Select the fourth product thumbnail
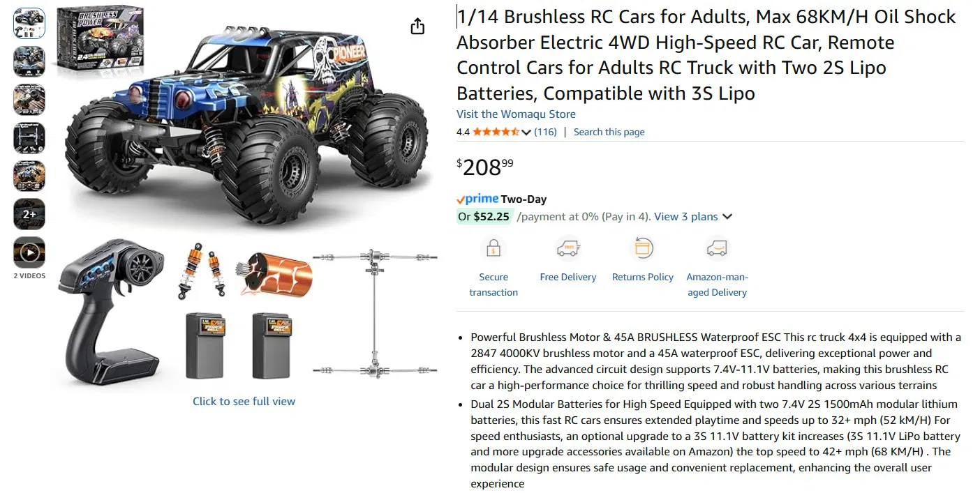The width and height of the screenshot is (980, 493). 29,138
